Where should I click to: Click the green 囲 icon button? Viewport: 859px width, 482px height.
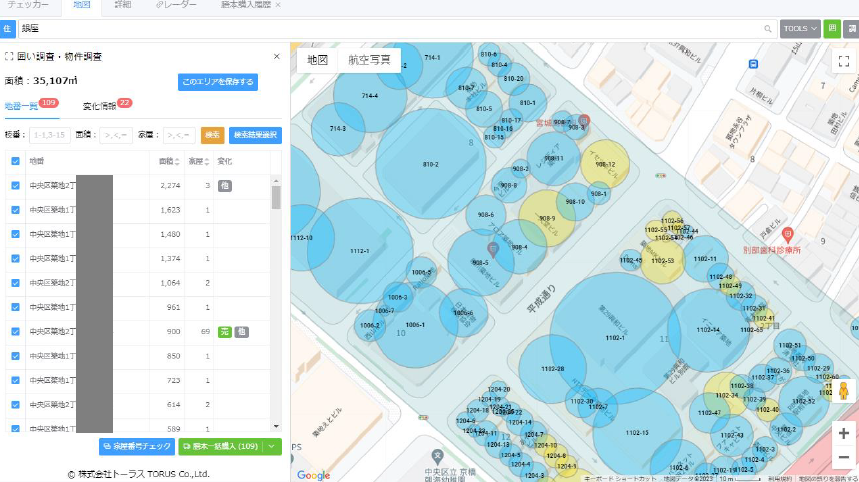click(x=832, y=29)
